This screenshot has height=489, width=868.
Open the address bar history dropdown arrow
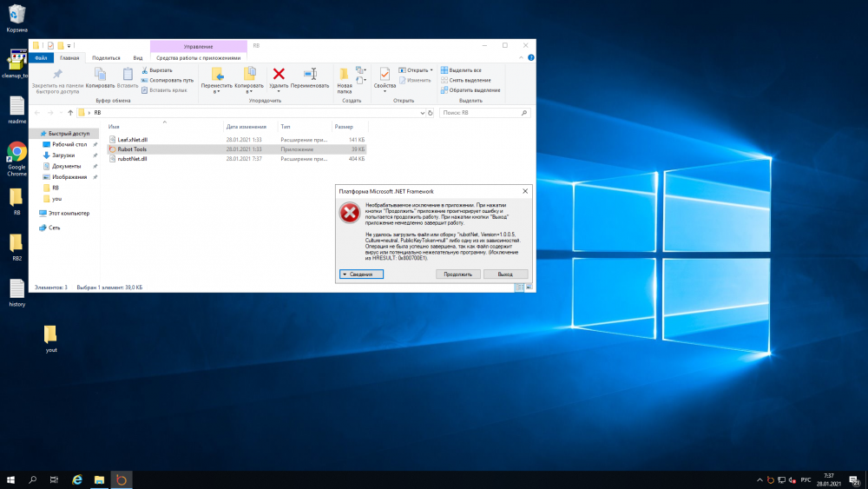[422, 113]
